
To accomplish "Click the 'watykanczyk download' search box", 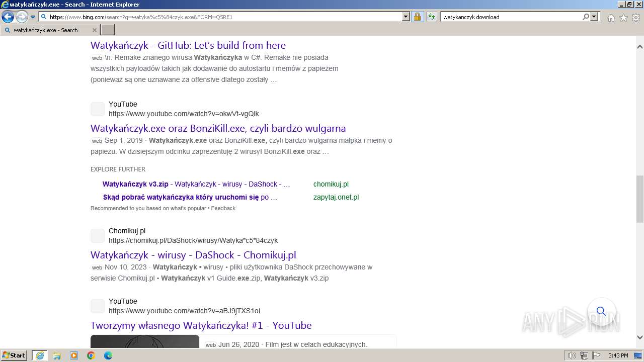I will click(511, 17).
